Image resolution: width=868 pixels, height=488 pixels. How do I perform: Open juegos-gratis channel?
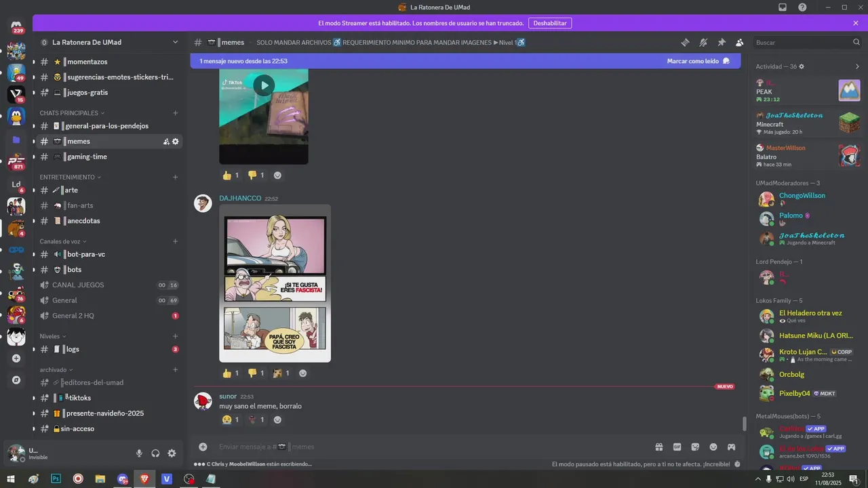[x=109, y=92]
